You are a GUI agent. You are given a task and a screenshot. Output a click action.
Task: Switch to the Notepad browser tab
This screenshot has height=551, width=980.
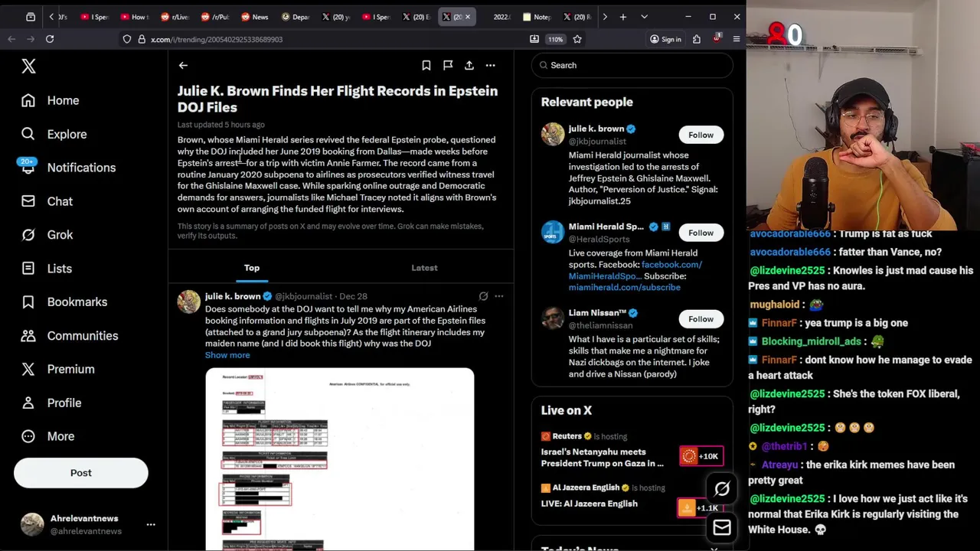click(x=535, y=17)
